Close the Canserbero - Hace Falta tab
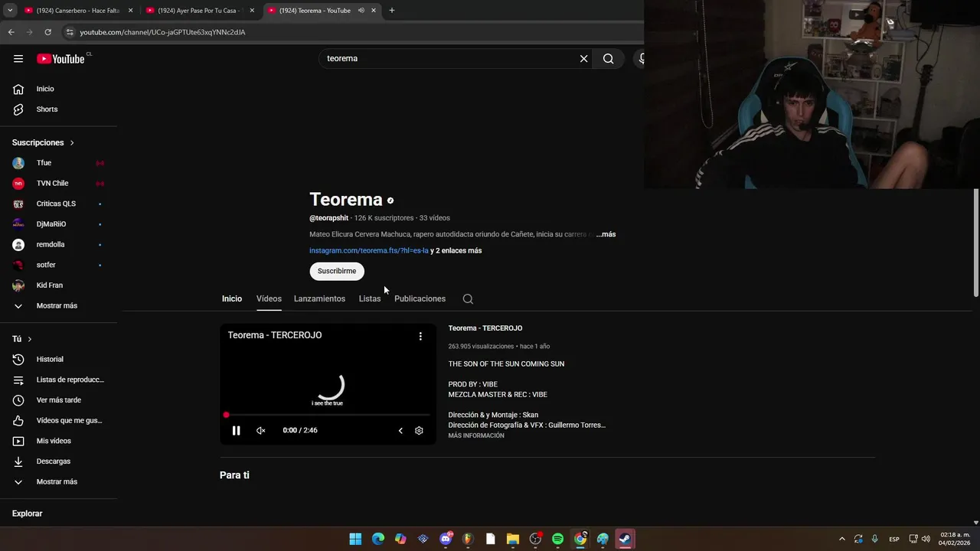980x551 pixels. [130, 11]
